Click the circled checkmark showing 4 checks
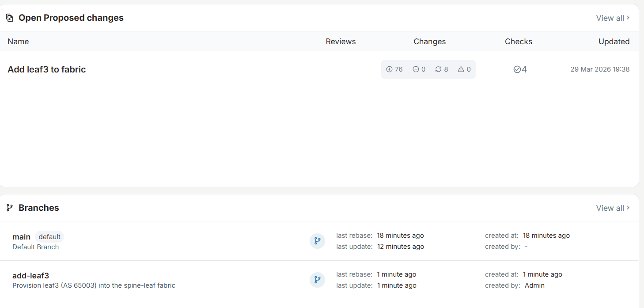This screenshot has width=644, height=308. (x=517, y=69)
